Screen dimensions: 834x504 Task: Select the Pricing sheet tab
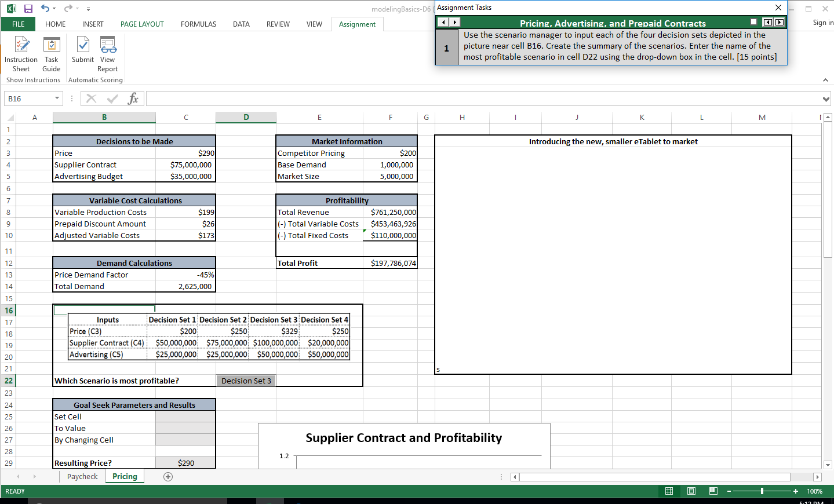coord(125,477)
